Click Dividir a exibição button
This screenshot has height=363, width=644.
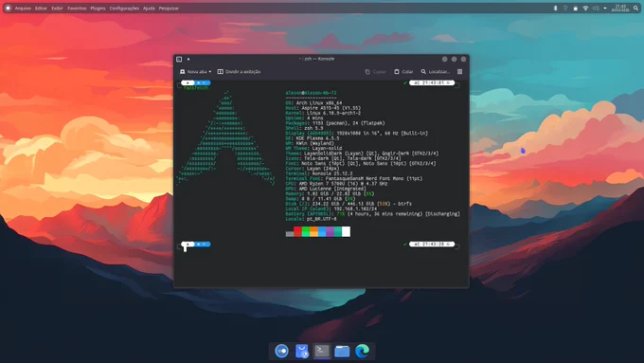tap(239, 71)
